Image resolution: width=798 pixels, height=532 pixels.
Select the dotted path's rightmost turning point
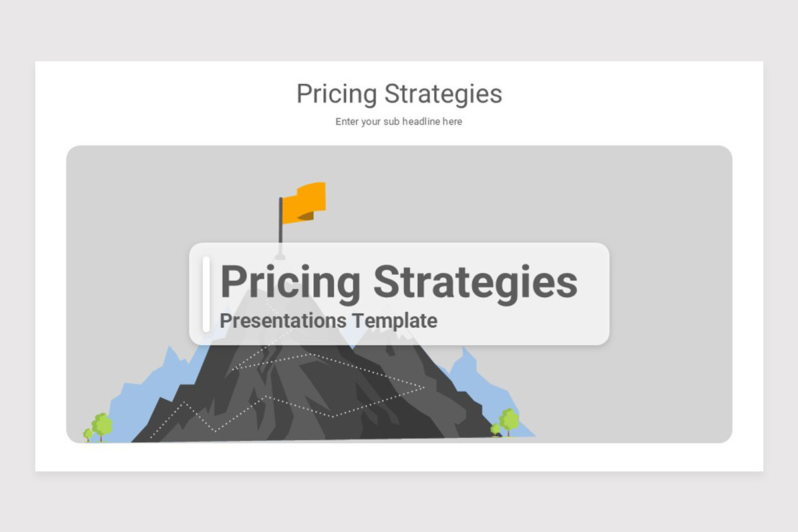pos(424,387)
